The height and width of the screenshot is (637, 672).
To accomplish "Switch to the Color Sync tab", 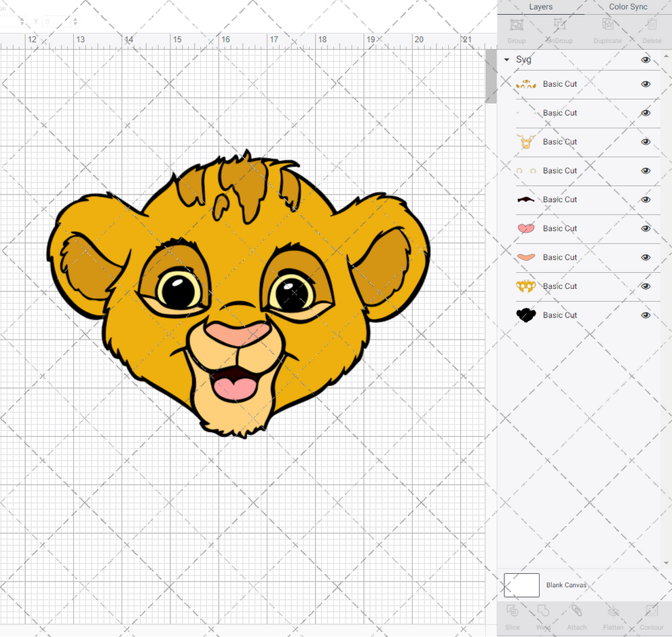I will tap(627, 7).
